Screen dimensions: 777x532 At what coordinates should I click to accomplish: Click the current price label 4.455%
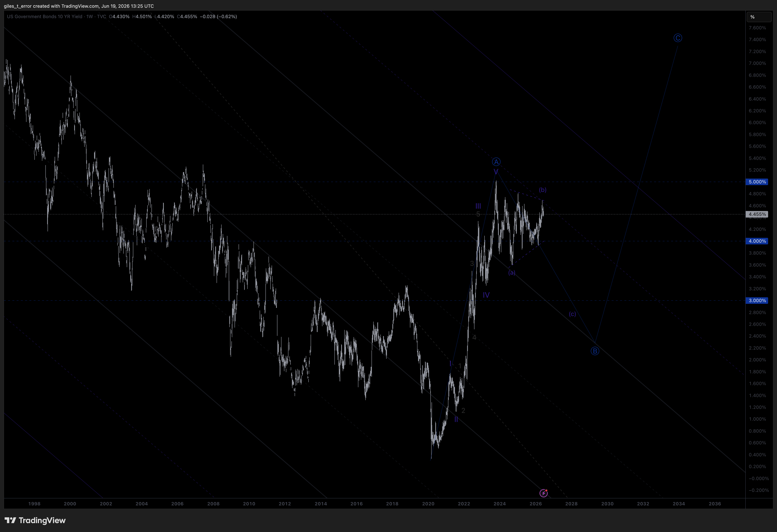[757, 214]
